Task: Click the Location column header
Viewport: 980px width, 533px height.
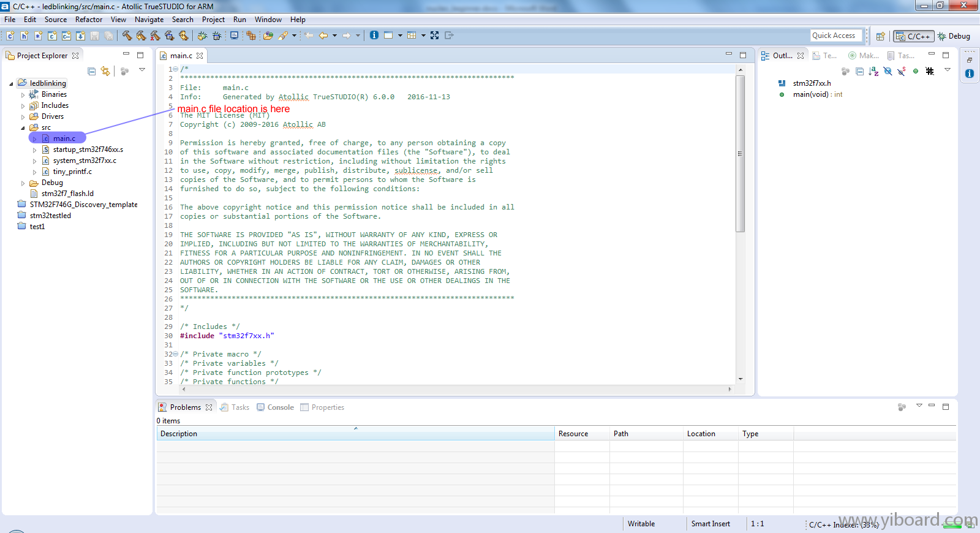Action: pyautogui.click(x=710, y=434)
